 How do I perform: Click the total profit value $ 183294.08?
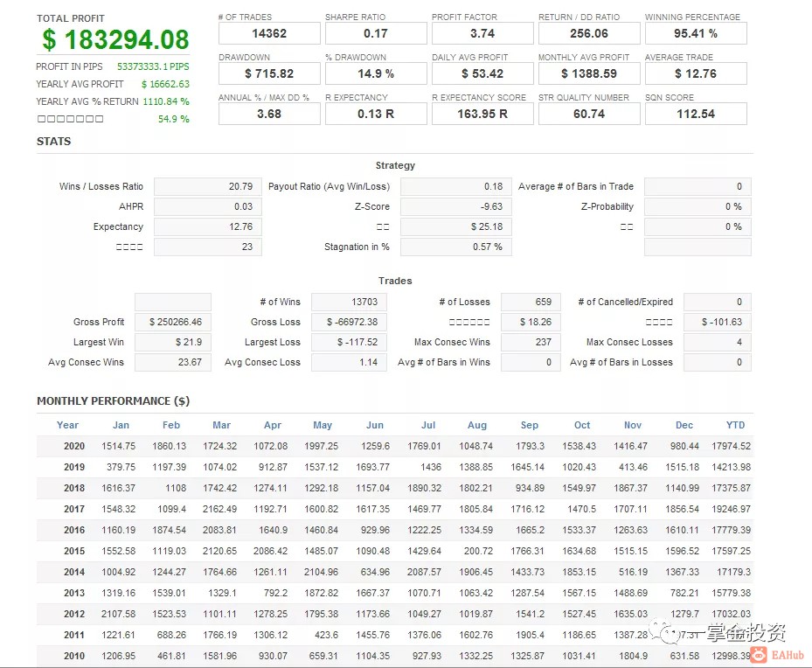click(x=115, y=40)
